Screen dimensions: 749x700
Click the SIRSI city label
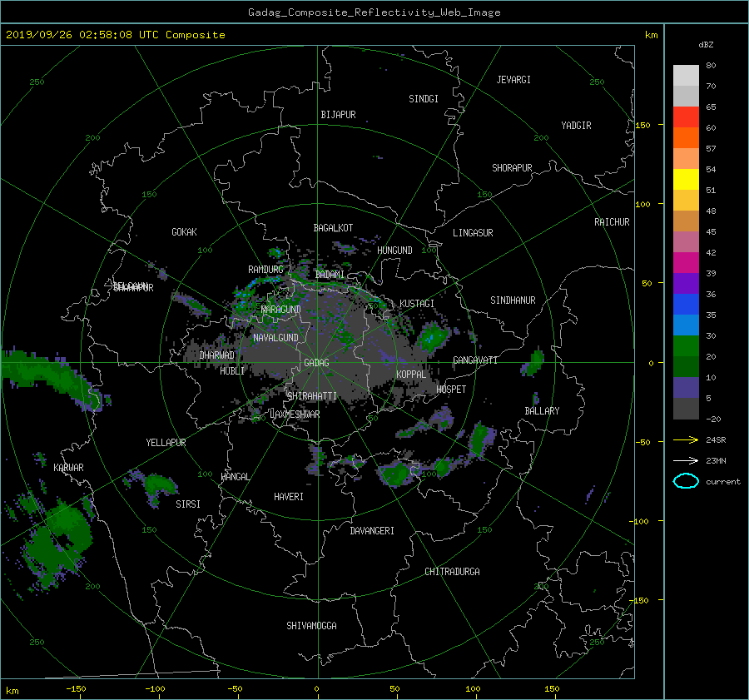pos(188,504)
